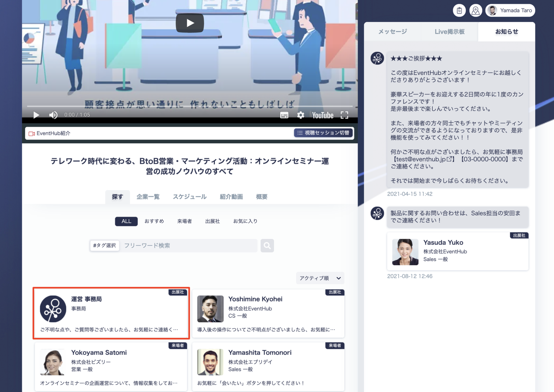Open the video on YouTube via logo
Image resolution: width=554 pixels, height=392 pixels.
pyautogui.click(x=323, y=115)
